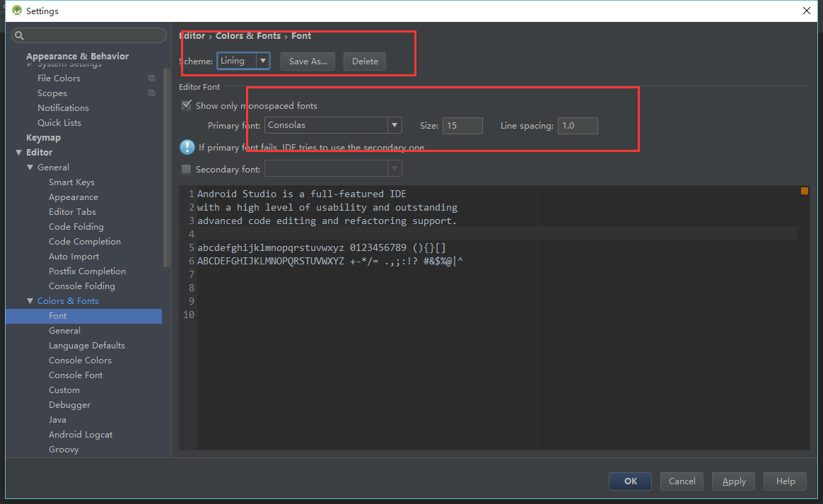Click preview line 'Android Studio is a full-featured IDE'
This screenshot has height=504, width=823.
pos(302,194)
